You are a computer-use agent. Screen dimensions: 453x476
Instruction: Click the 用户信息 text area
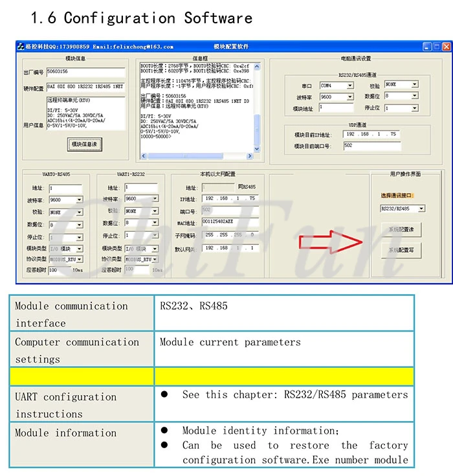tap(85, 113)
